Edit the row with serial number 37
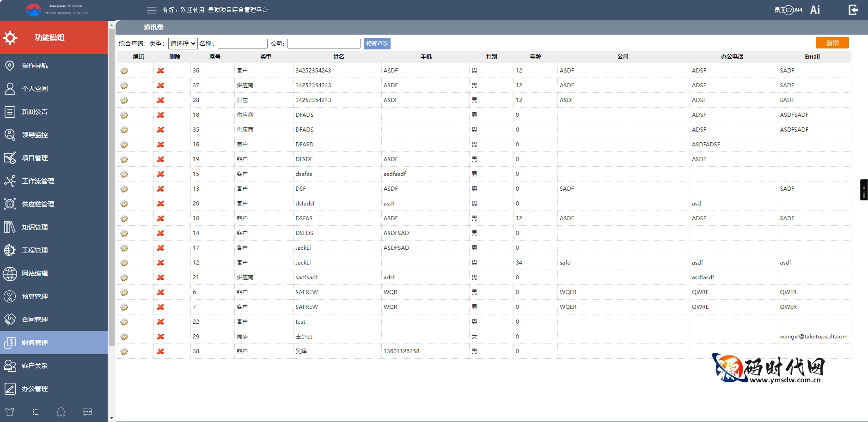The image size is (868, 422). click(x=124, y=85)
